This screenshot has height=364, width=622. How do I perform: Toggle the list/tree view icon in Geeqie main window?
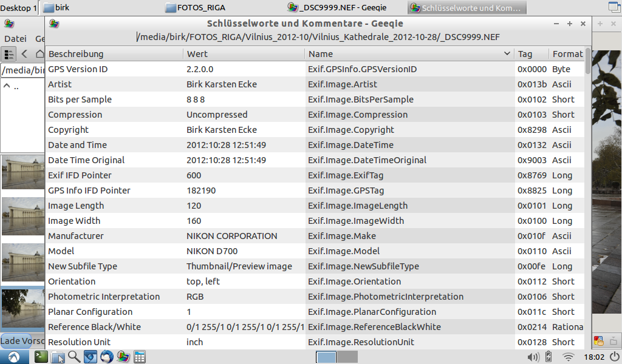tap(9, 54)
